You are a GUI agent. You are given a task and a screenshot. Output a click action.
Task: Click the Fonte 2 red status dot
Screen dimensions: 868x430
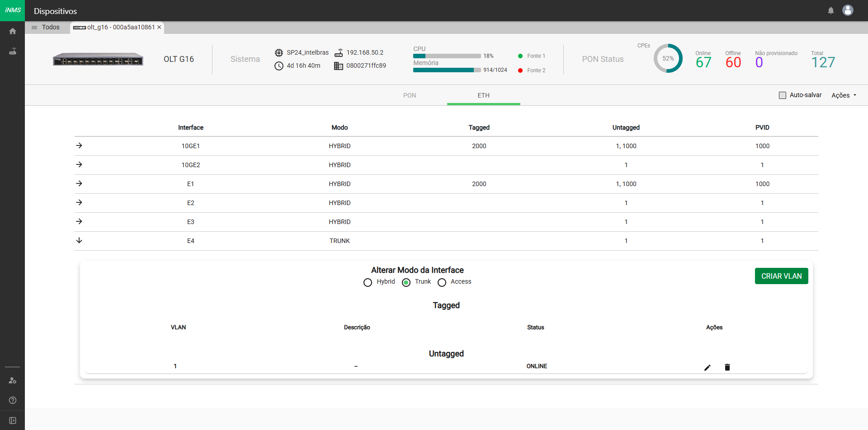[x=520, y=70]
